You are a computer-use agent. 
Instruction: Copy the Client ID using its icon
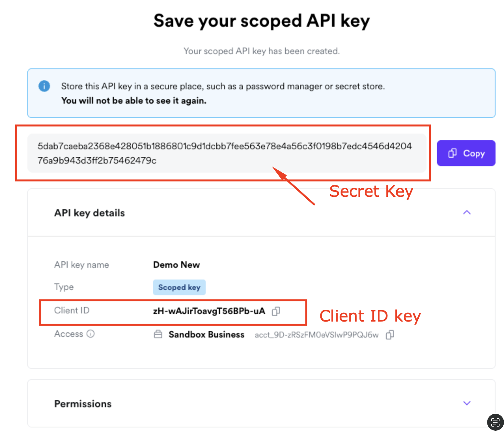[276, 311]
